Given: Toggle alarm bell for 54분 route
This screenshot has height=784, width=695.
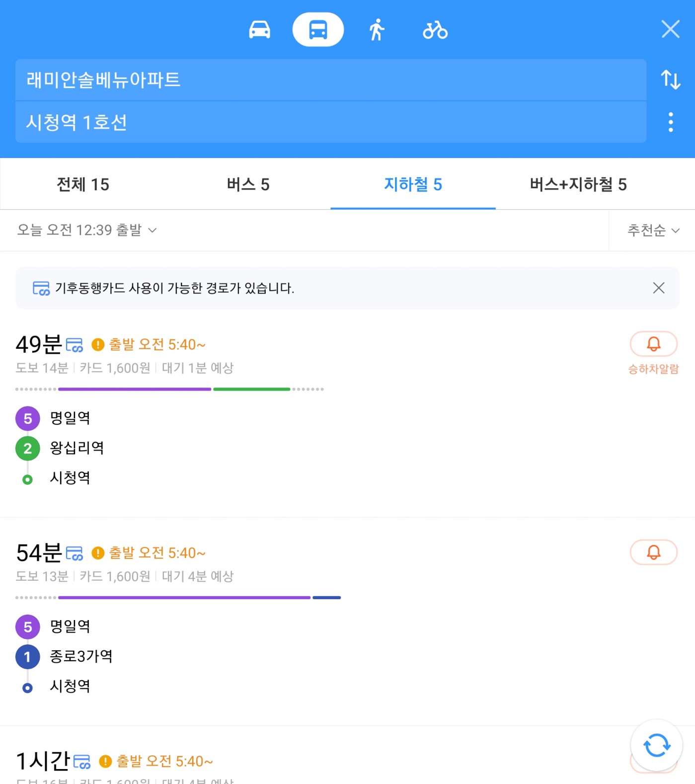Looking at the screenshot, I should tap(653, 552).
